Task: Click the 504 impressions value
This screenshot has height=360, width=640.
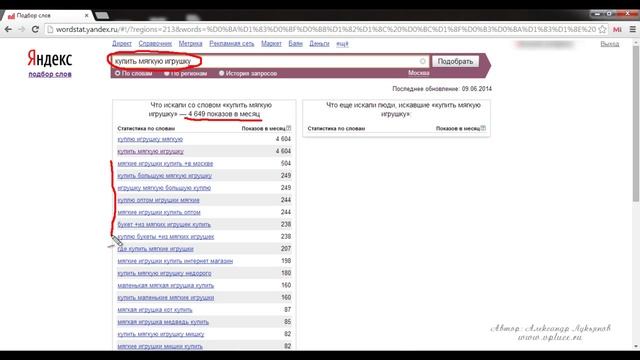Action: (x=286, y=163)
